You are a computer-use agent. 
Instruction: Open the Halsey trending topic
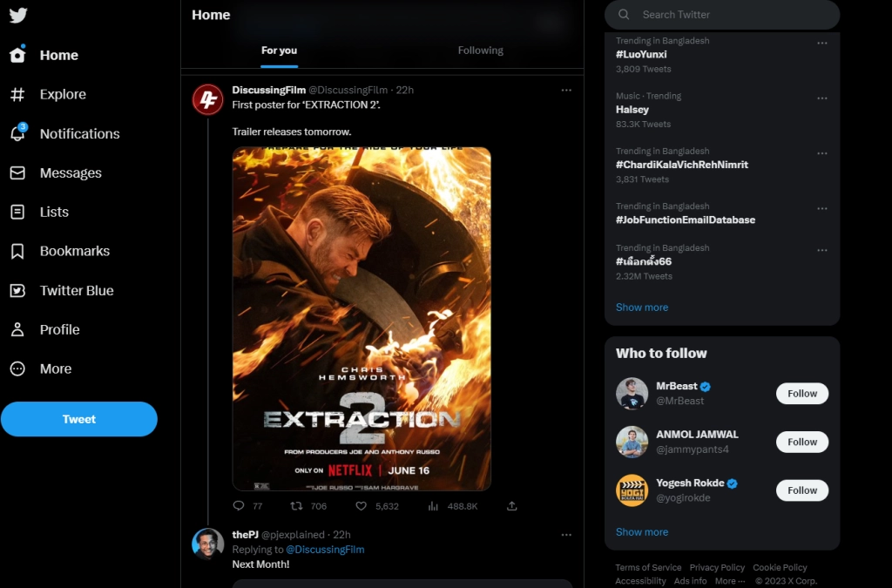(632, 110)
